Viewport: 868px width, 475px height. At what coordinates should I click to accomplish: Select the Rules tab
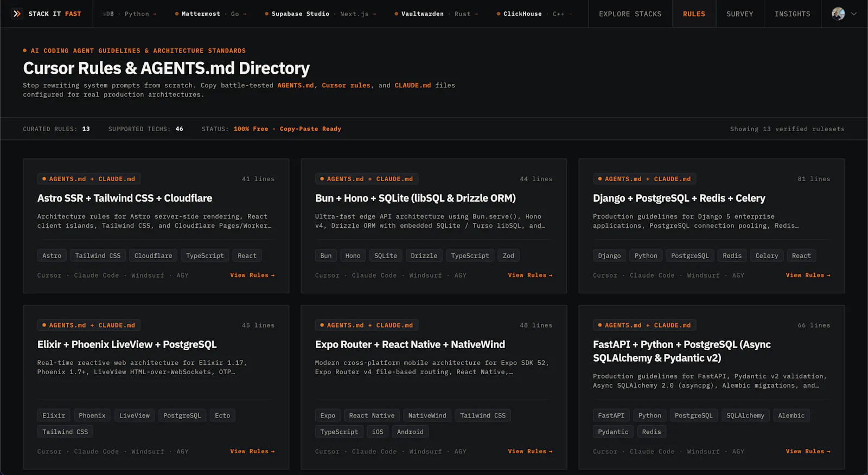(694, 14)
